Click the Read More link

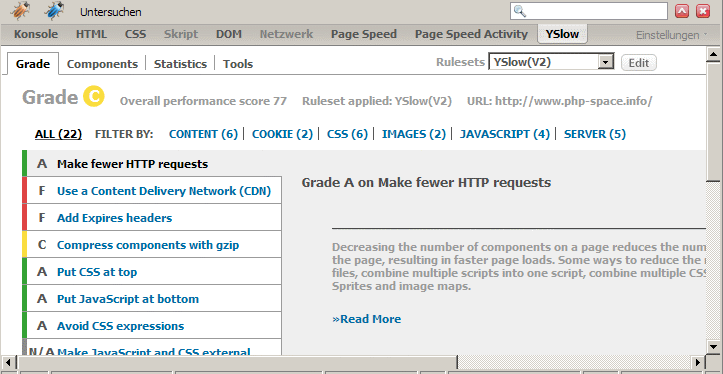[367, 319]
